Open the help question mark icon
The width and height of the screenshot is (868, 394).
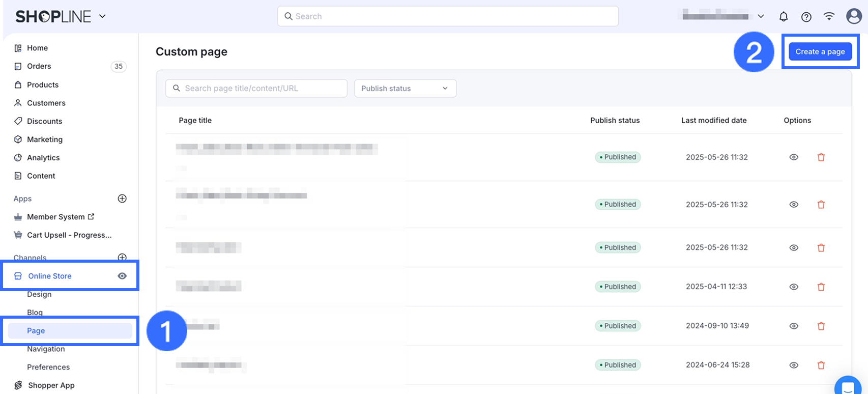click(x=806, y=17)
